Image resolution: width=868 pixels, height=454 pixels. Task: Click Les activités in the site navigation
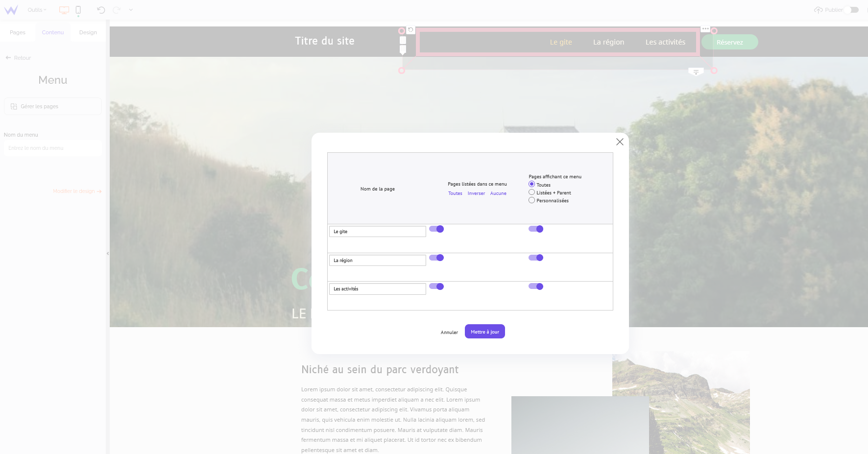coord(665,42)
